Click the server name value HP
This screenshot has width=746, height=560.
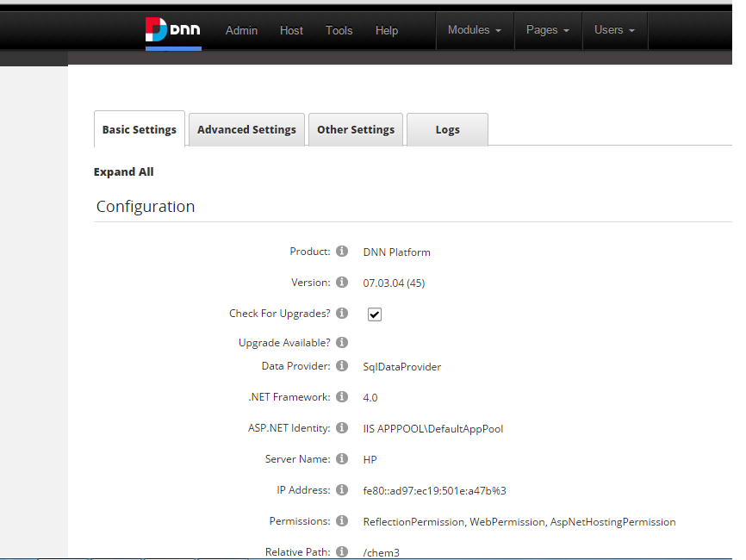(x=370, y=459)
